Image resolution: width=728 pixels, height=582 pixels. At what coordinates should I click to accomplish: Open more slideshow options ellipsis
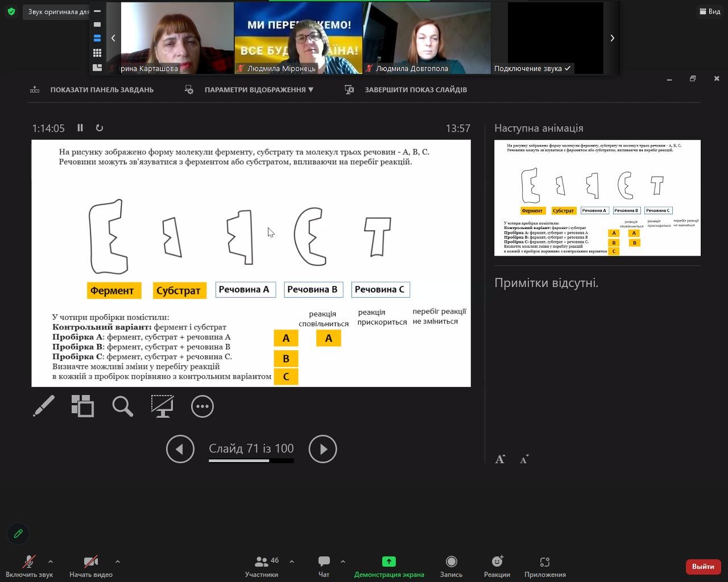coord(202,406)
